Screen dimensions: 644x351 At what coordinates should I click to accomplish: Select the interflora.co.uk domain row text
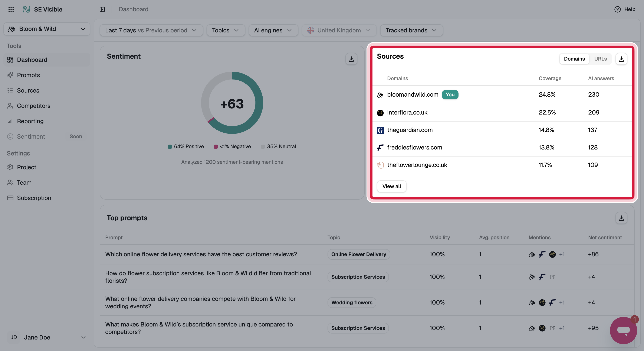[407, 113]
